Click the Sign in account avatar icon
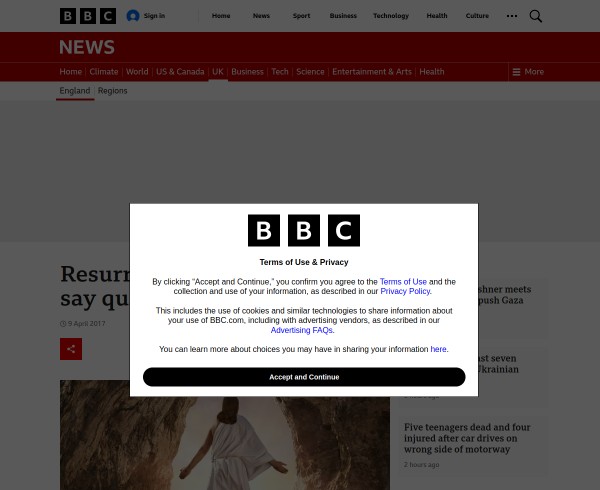This screenshot has height=490, width=600. pos(133,16)
